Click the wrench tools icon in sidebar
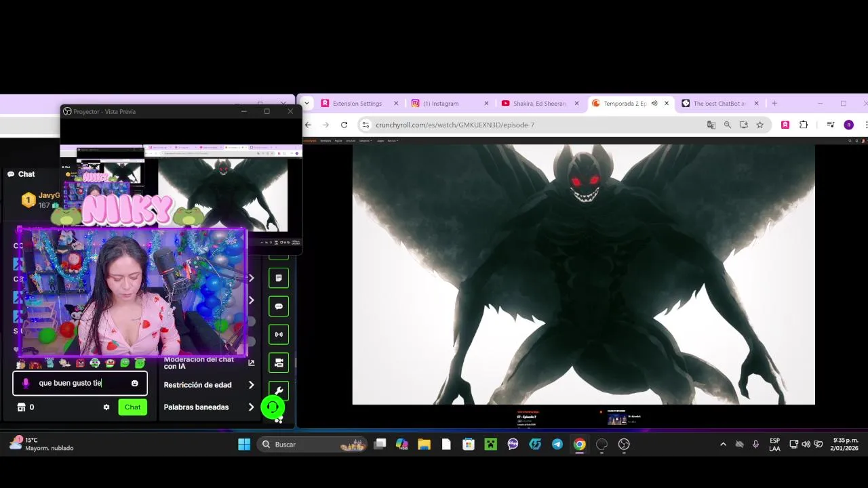The width and height of the screenshot is (868, 488). (x=279, y=391)
